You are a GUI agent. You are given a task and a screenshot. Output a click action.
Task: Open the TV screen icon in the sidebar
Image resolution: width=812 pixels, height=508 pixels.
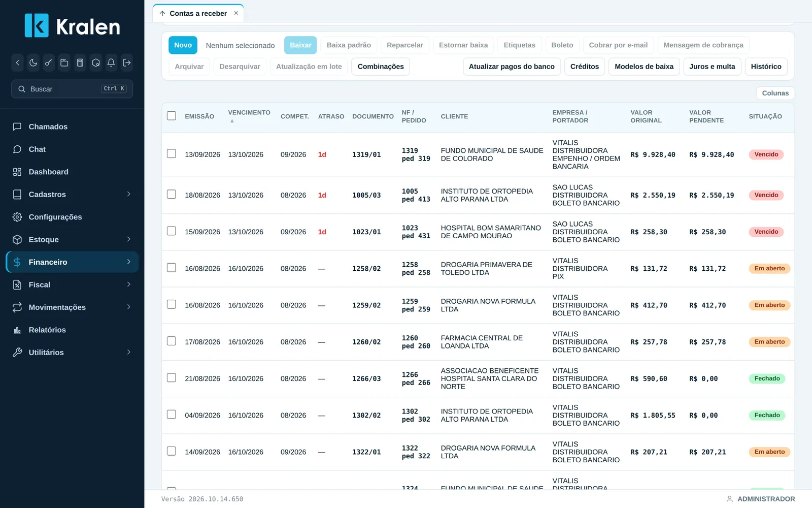click(64, 63)
